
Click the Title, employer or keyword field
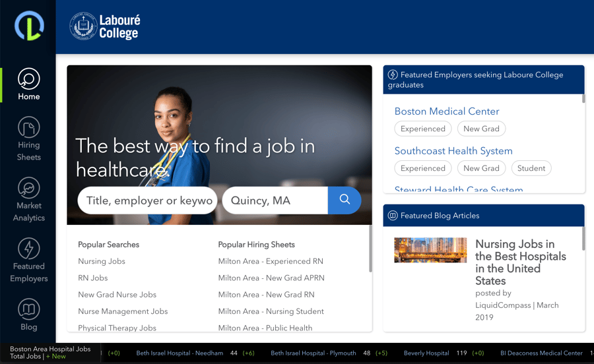coord(147,200)
